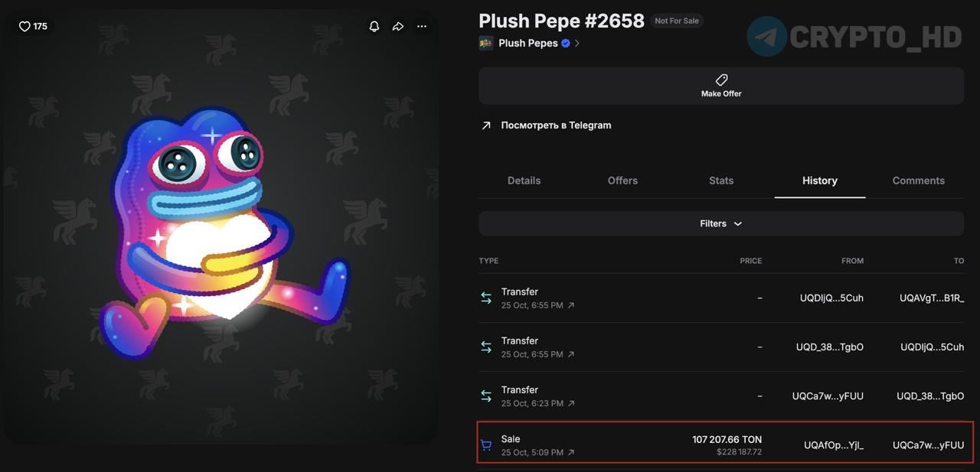Viewport: 980px width, 472px height.
Task: Click the Make Offer button
Action: pos(720,86)
